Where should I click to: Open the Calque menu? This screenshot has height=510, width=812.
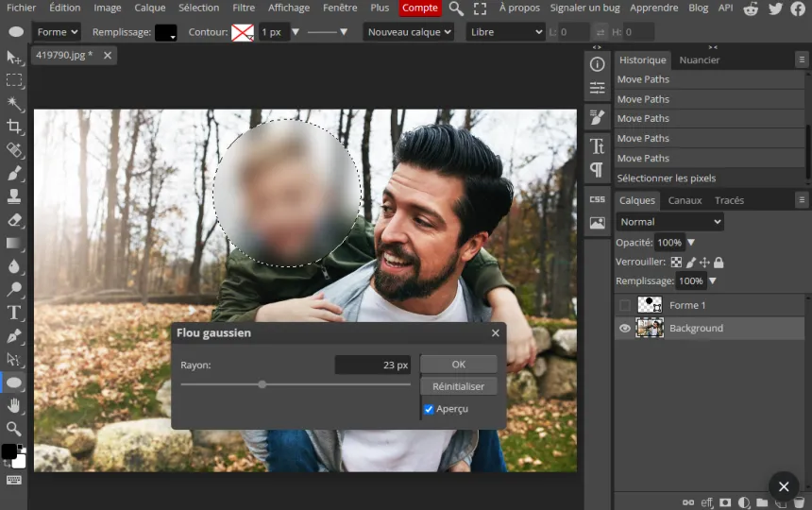pos(150,8)
